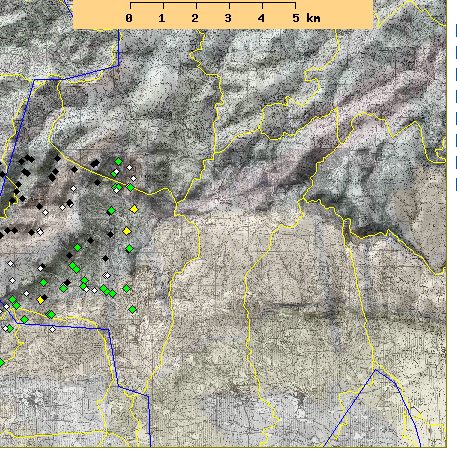Select green diamond left of topmost yellow diamond
Viewport: 457px width, 456px height.
coord(111,211)
